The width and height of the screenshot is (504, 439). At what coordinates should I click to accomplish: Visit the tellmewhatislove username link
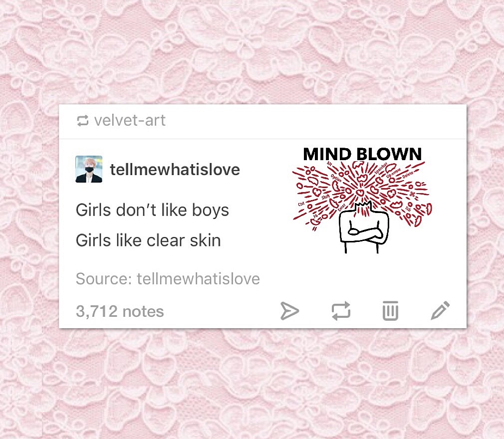175,170
